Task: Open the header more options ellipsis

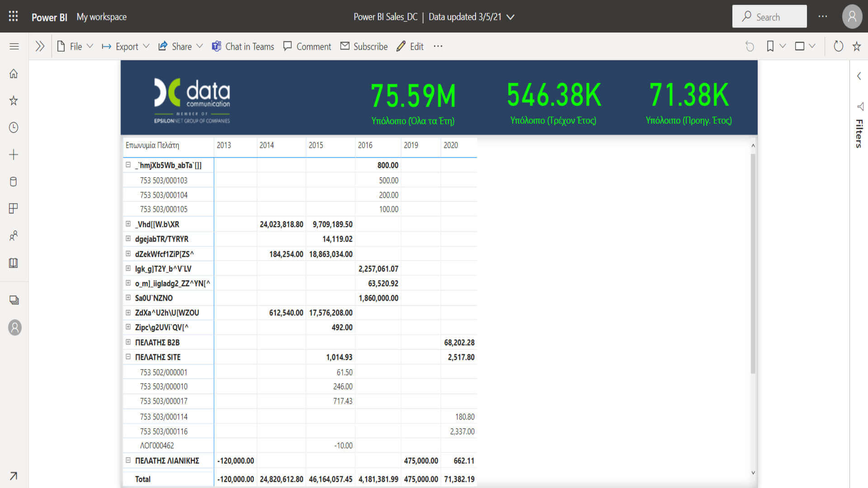Action: [823, 17]
